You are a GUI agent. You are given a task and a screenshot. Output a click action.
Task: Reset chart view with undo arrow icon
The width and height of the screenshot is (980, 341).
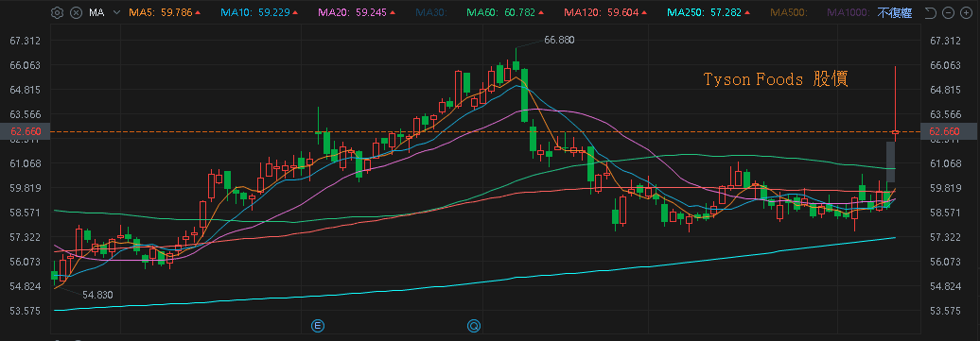point(930,12)
